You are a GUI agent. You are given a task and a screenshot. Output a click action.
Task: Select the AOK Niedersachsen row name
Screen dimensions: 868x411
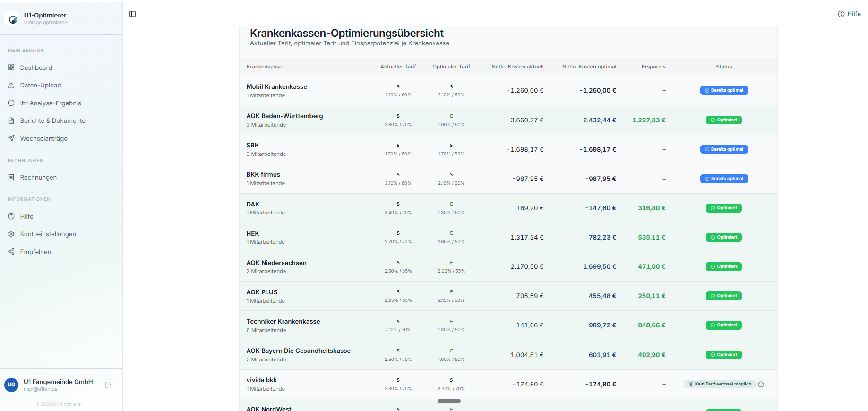[276, 263]
